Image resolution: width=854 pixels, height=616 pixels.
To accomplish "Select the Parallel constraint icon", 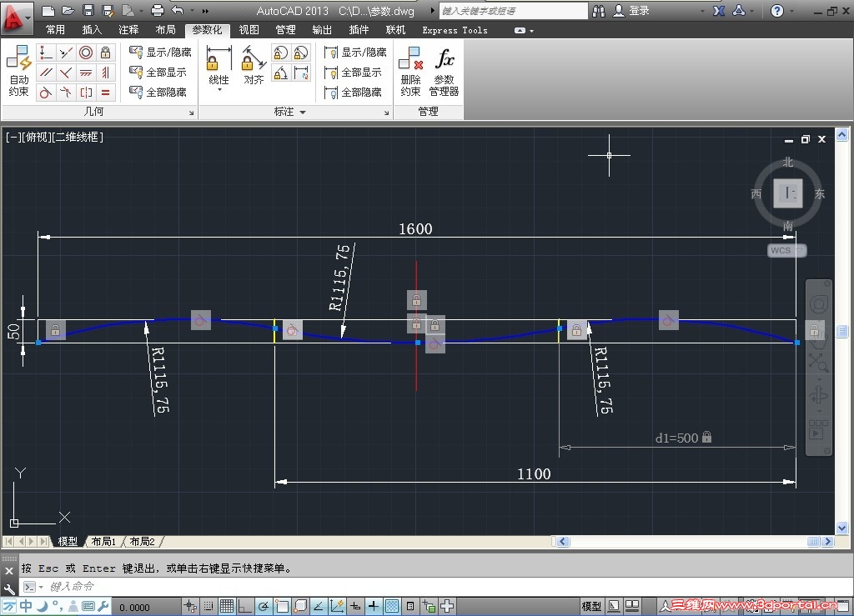I will pos(46,73).
